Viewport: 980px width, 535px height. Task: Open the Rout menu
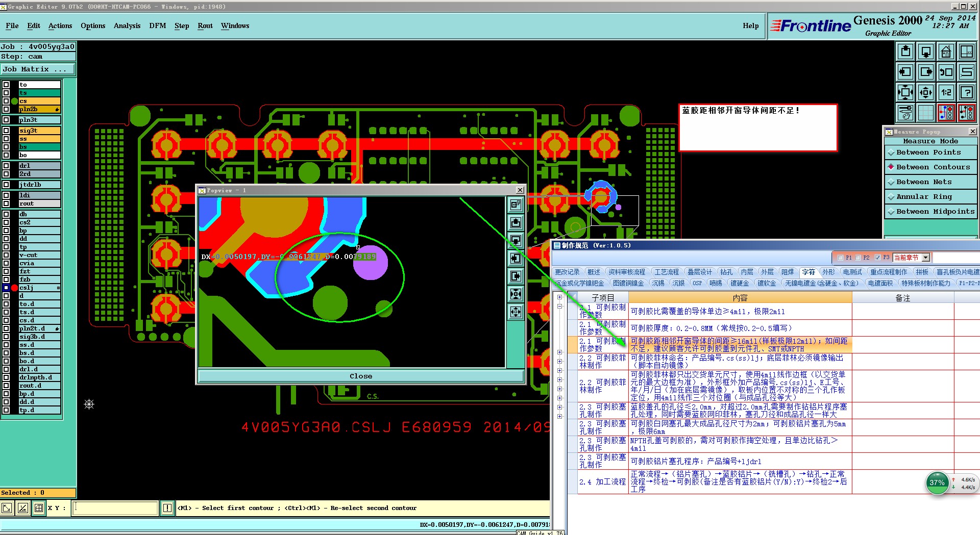pyautogui.click(x=205, y=26)
